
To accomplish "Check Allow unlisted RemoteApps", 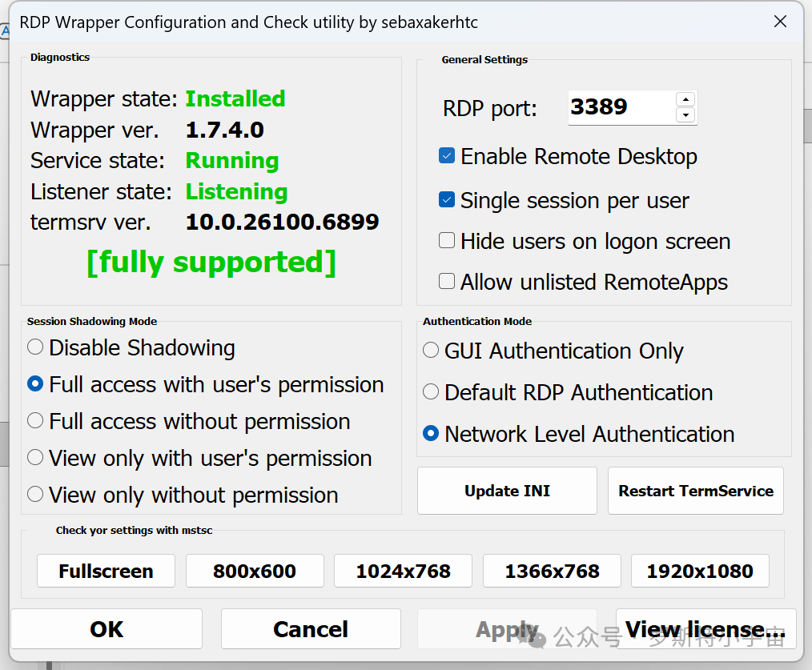I will pos(447,282).
